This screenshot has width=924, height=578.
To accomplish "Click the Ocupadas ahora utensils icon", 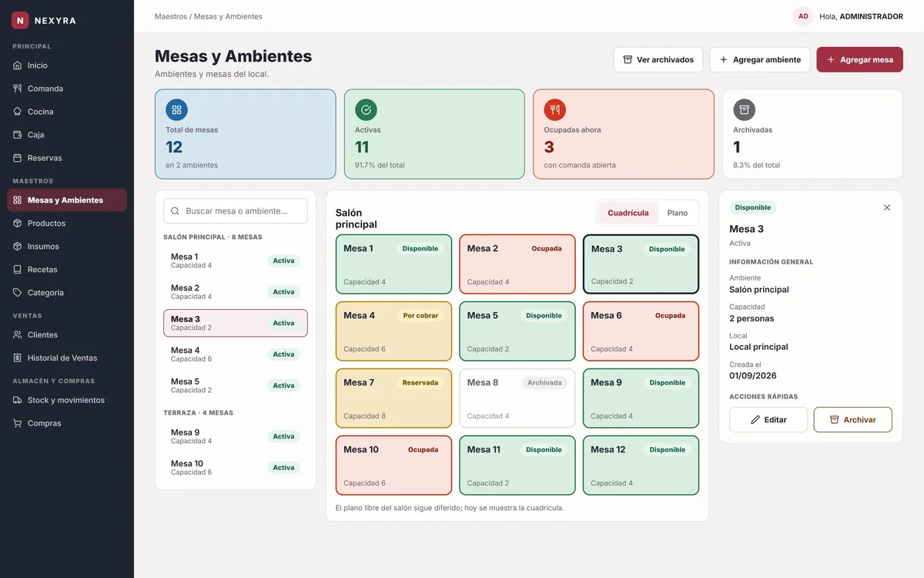I will pos(555,109).
